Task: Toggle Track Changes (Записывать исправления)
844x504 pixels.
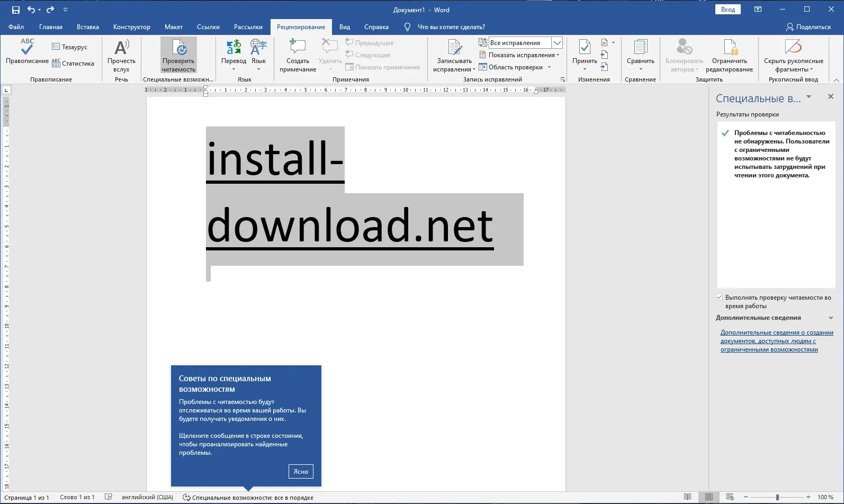Action: pyautogui.click(x=454, y=49)
